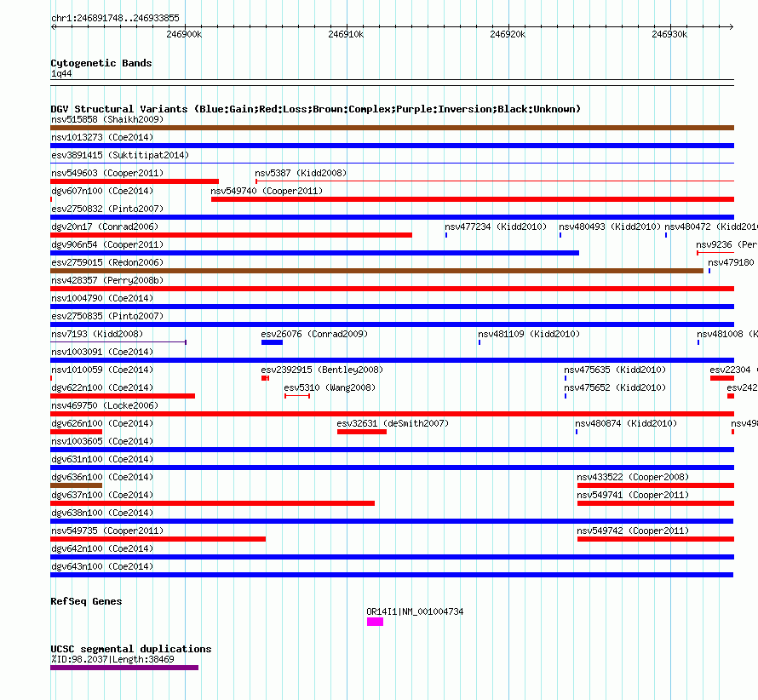This screenshot has height=700, width=758.
Task: Select the nsv481109 (Kidd2010) label
Action: [x=529, y=334]
